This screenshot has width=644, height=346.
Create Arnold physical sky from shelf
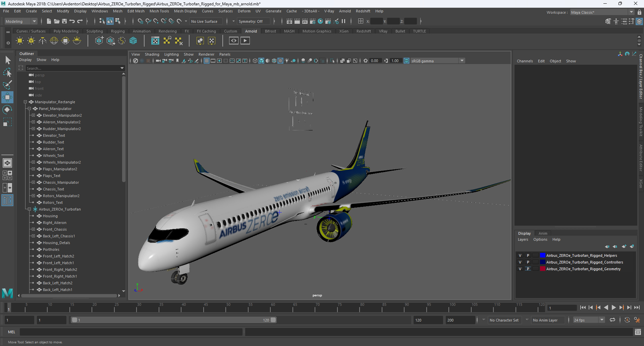pos(77,41)
